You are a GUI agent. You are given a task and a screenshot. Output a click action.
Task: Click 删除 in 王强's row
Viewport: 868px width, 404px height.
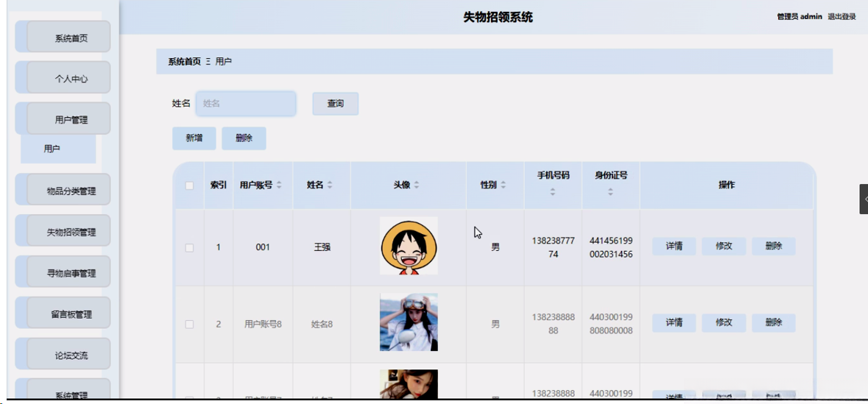click(773, 247)
